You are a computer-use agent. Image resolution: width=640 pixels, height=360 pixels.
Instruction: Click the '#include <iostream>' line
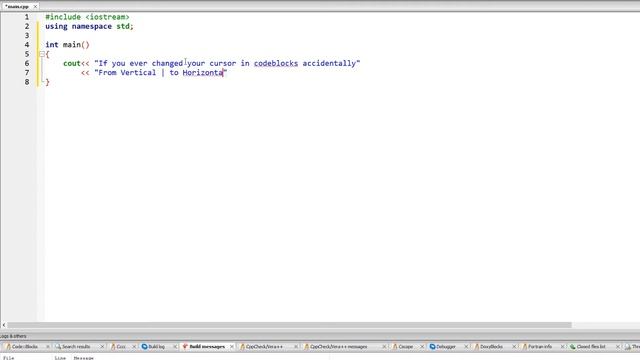click(87, 17)
